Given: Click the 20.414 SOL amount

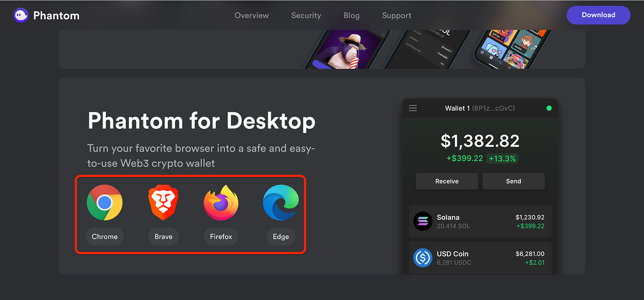Looking at the screenshot, I should pyautogui.click(x=453, y=226).
